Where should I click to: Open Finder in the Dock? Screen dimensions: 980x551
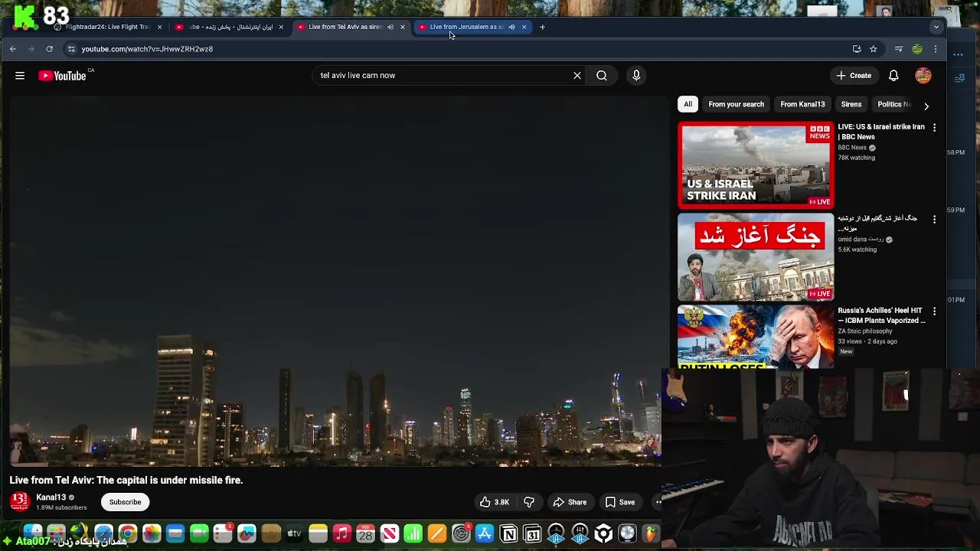[32, 533]
